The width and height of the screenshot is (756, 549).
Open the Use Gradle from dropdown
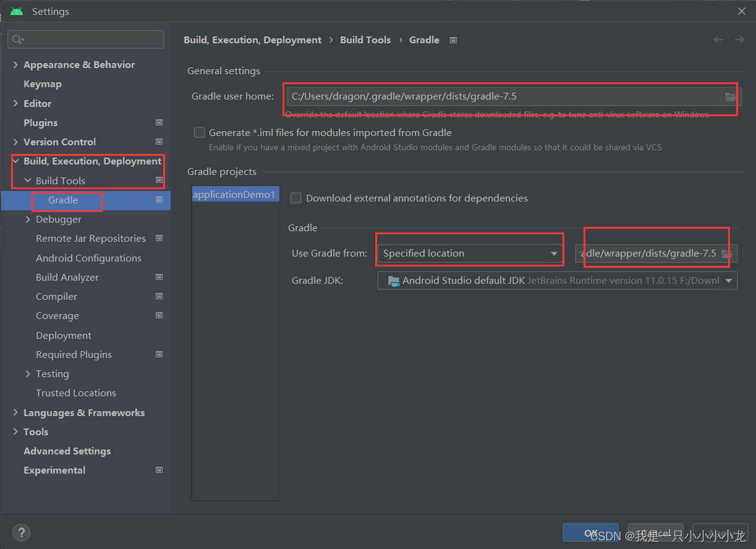470,253
